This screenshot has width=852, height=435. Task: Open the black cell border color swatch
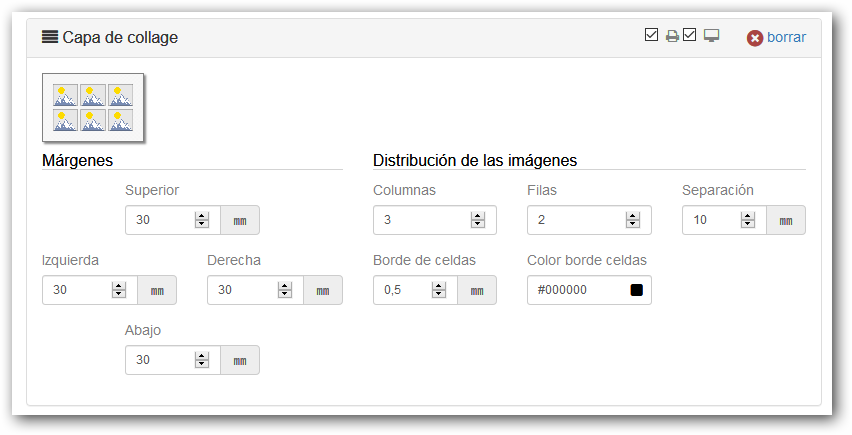pyautogui.click(x=637, y=290)
